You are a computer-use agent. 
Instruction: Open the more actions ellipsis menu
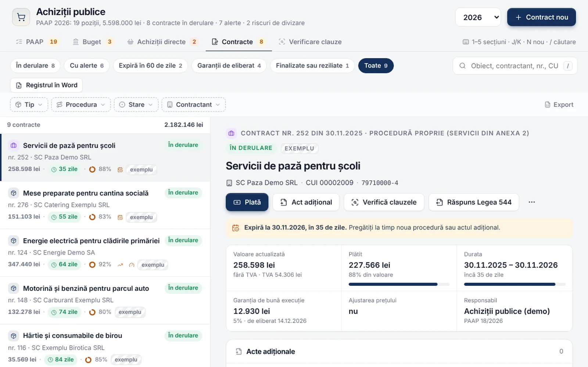click(532, 202)
